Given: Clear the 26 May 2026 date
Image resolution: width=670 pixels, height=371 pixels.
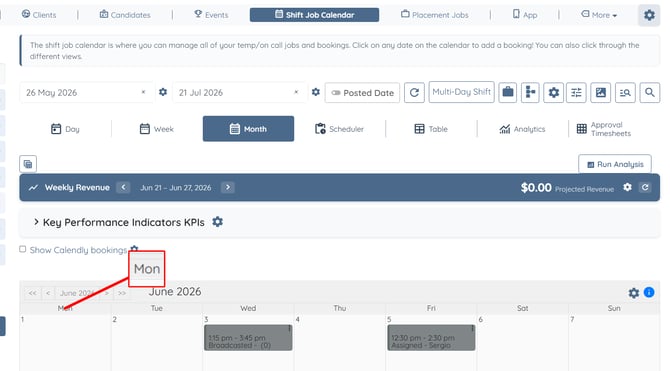Looking at the screenshot, I should pos(144,92).
